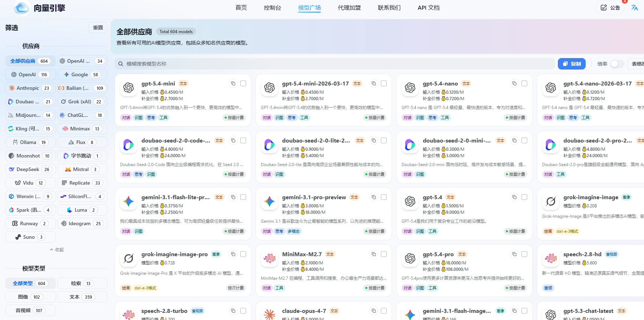Click the Gemini logo on gemini-3.1-pro-preview card
Screen dimensions: 644x320
[269, 201]
